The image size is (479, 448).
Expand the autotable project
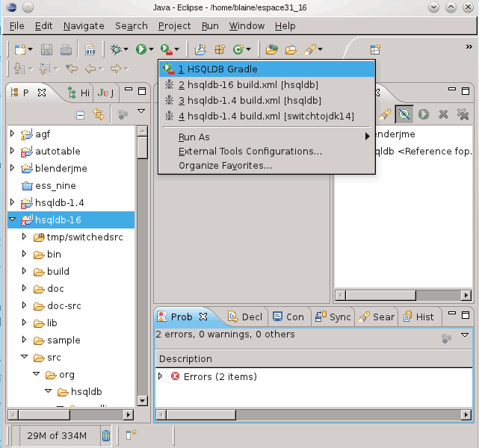[x=12, y=151]
